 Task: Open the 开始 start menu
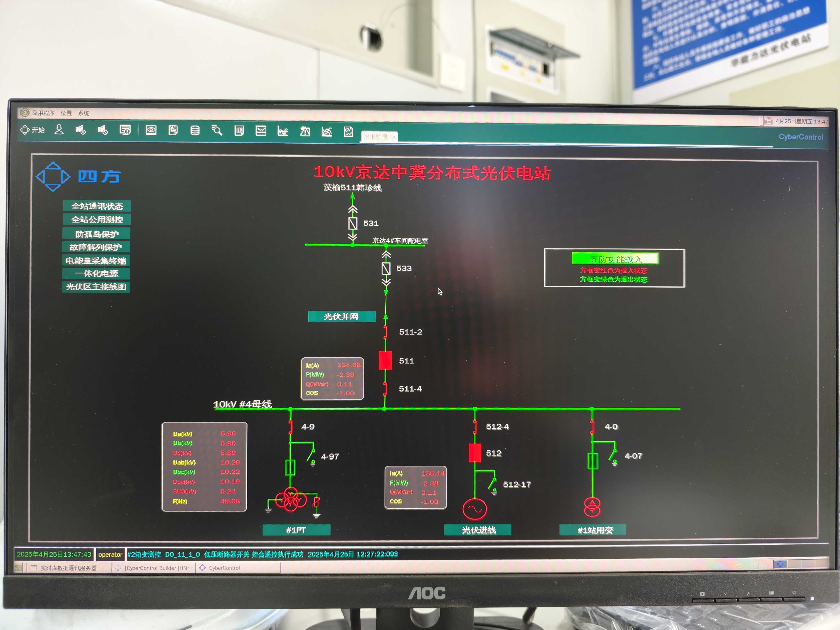tap(32, 130)
